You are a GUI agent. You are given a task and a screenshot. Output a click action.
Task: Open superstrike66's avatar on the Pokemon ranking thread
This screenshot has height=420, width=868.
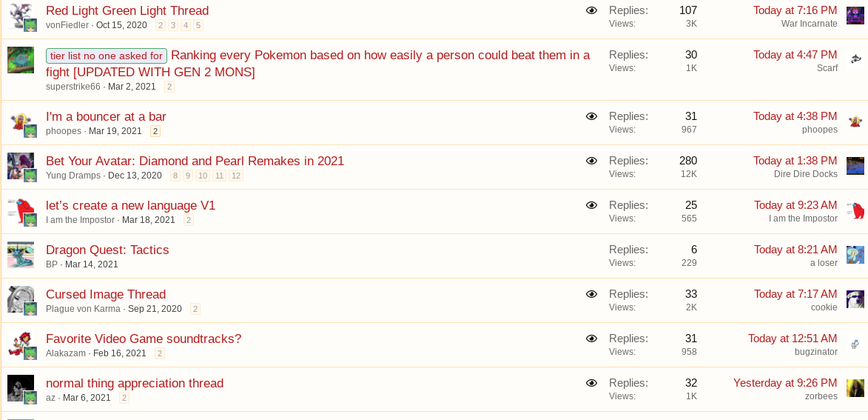[21, 60]
